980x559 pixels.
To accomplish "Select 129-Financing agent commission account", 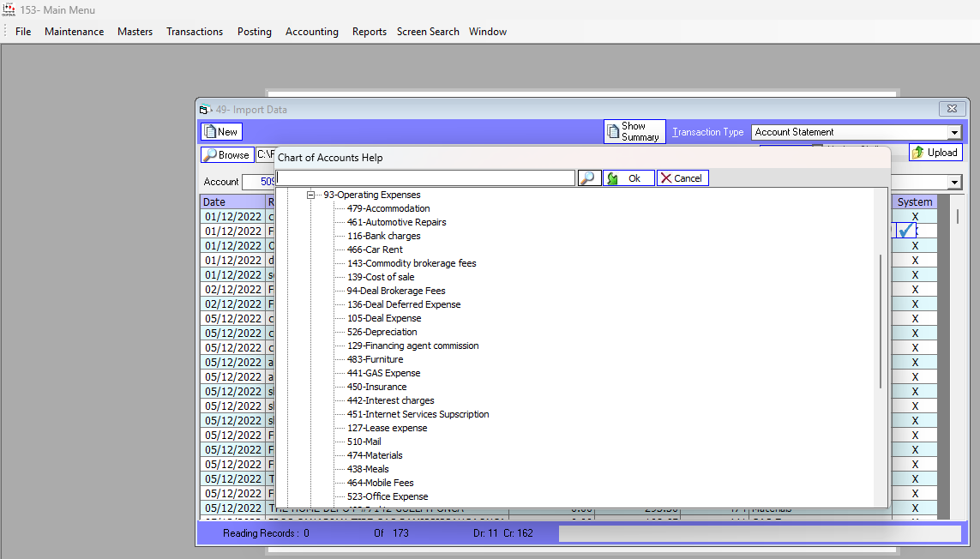I will pos(412,346).
